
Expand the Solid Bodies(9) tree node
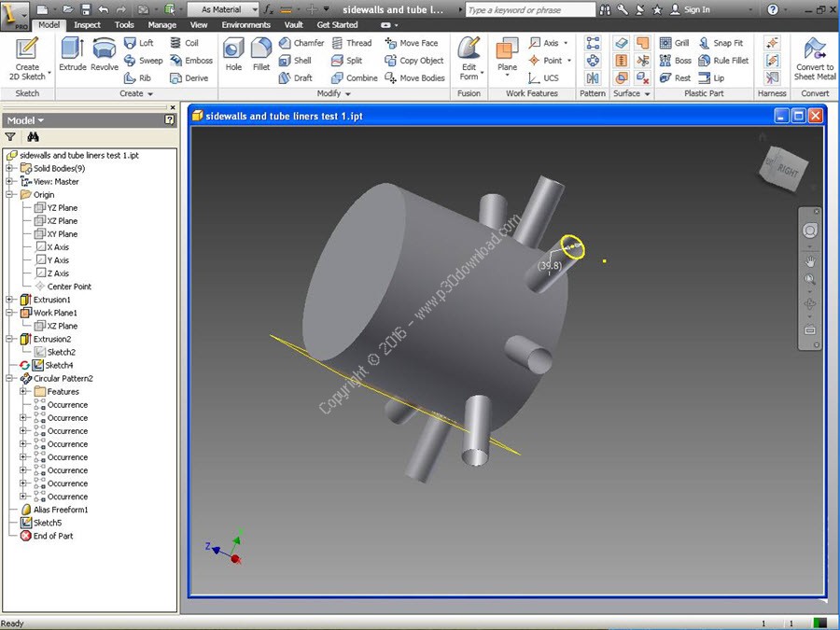pyautogui.click(x=7, y=168)
